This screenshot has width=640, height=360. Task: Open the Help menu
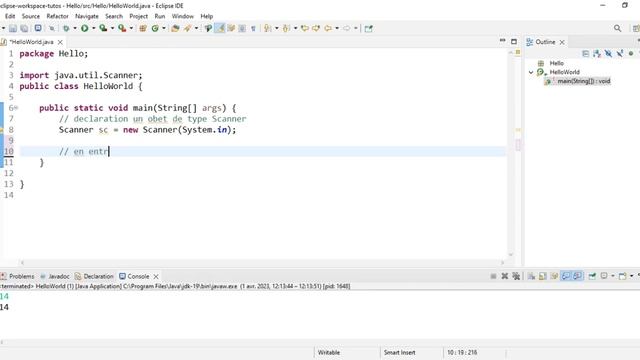point(207,16)
